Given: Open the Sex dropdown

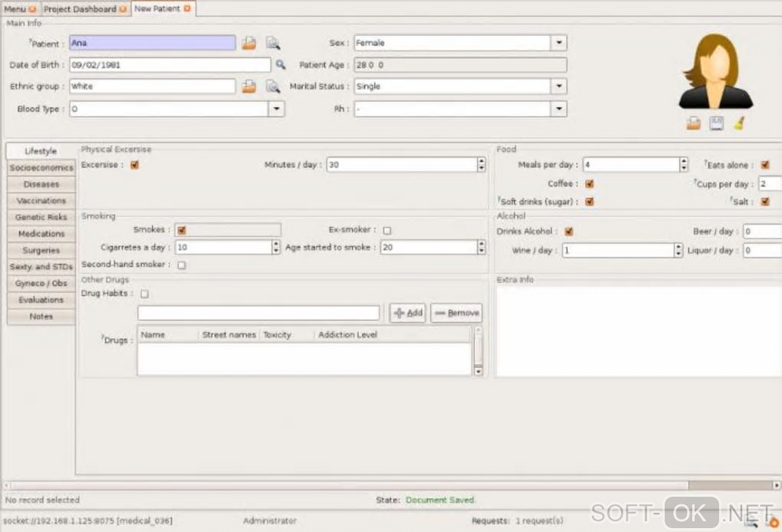Looking at the screenshot, I should click(x=559, y=43).
